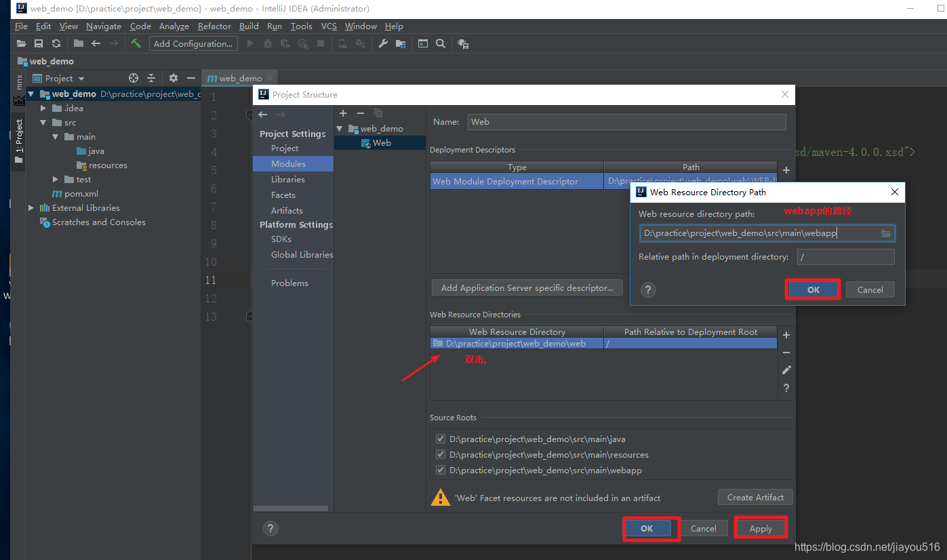This screenshot has width=947, height=560.
Task: Click Add Application Server specific descriptor button
Action: click(x=527, y=288)
